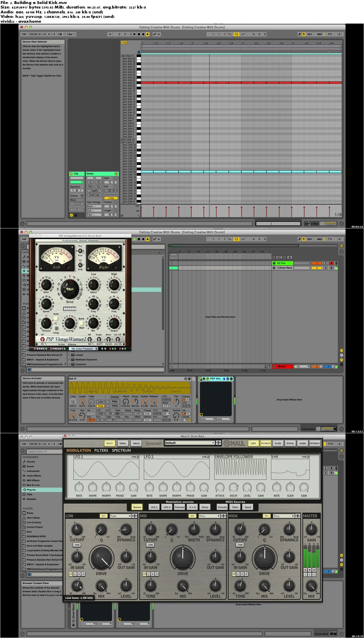Image resolution: width=364 pixels, height=638 pixels.
Task: Toggle the LIMIT button in Maul
Action: [x=253, y=443]
